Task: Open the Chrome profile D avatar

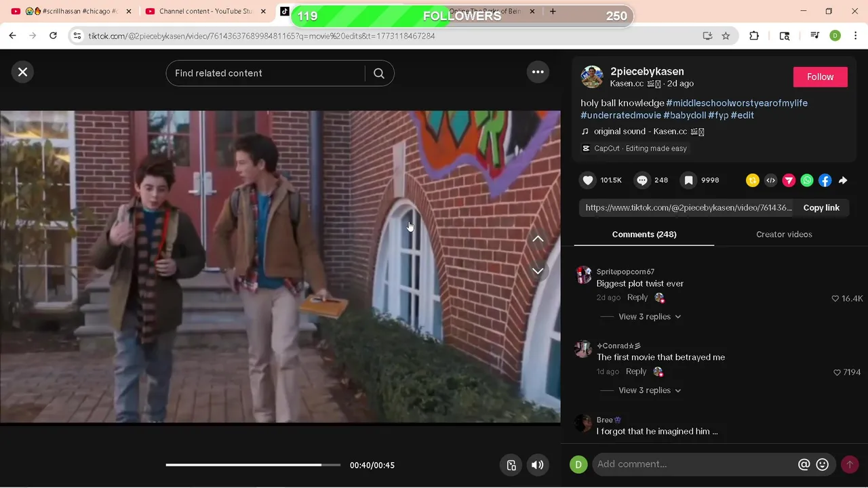Action: pos(835,36)
